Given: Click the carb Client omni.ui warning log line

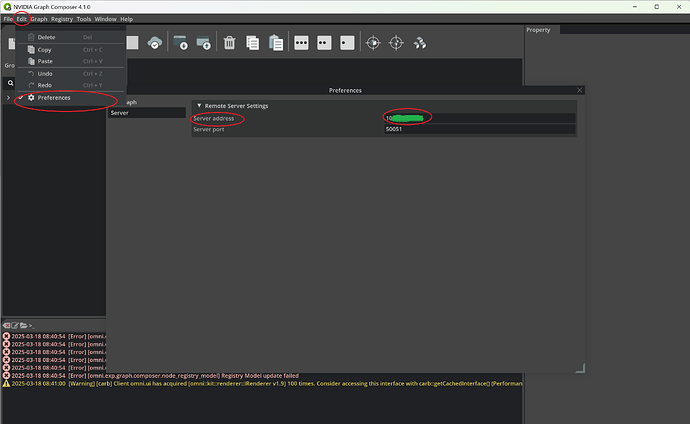Looking at the screenshot, I should click(x=267, y=384).
